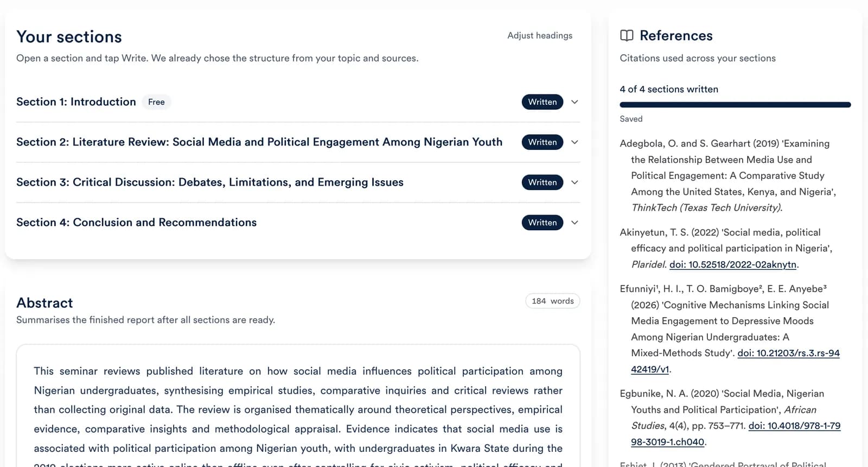Click the 184 words counter badge
The height and width of the screenshot is (467, 868).
552,301
